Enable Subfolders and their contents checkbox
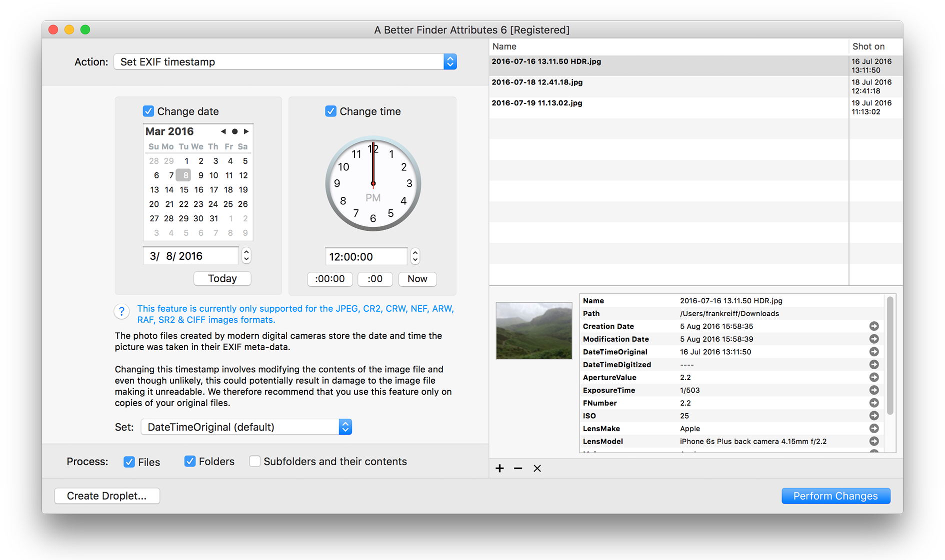Image resolution: width=945 pixels, height=560 pixels. tap(254, 461)
